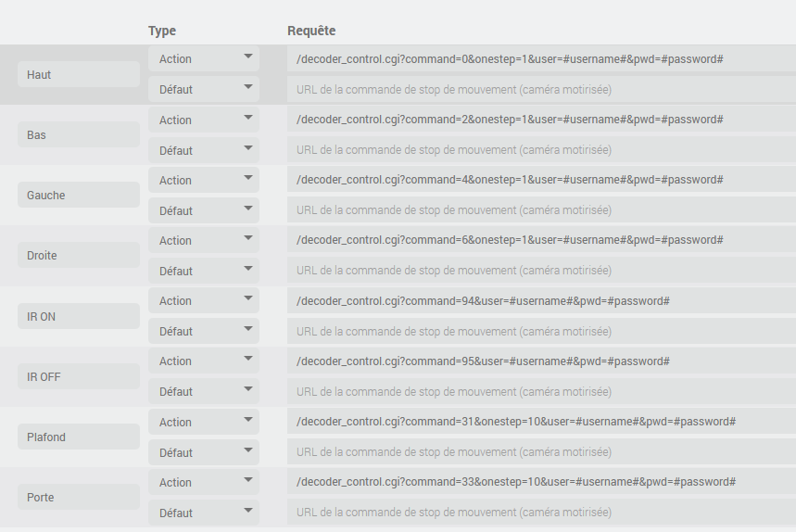
Task: Open the Défaut dropdown for IR OFF
Action: click(204, 391)
